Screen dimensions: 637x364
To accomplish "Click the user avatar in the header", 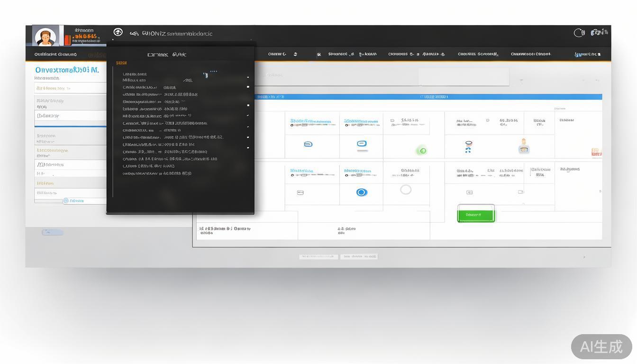I will (45, 36).
